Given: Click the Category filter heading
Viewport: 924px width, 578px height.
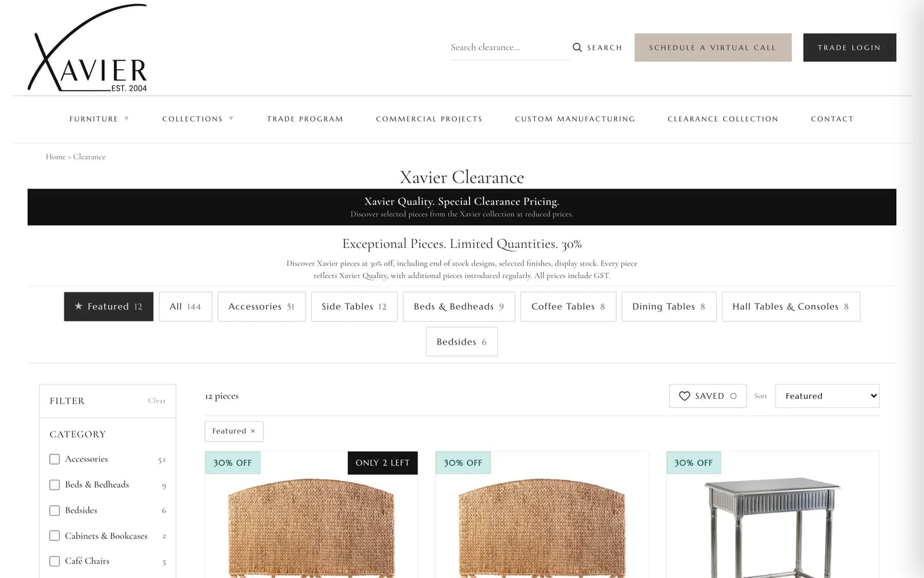Looking at the screenshot, I should pos(77,434).
